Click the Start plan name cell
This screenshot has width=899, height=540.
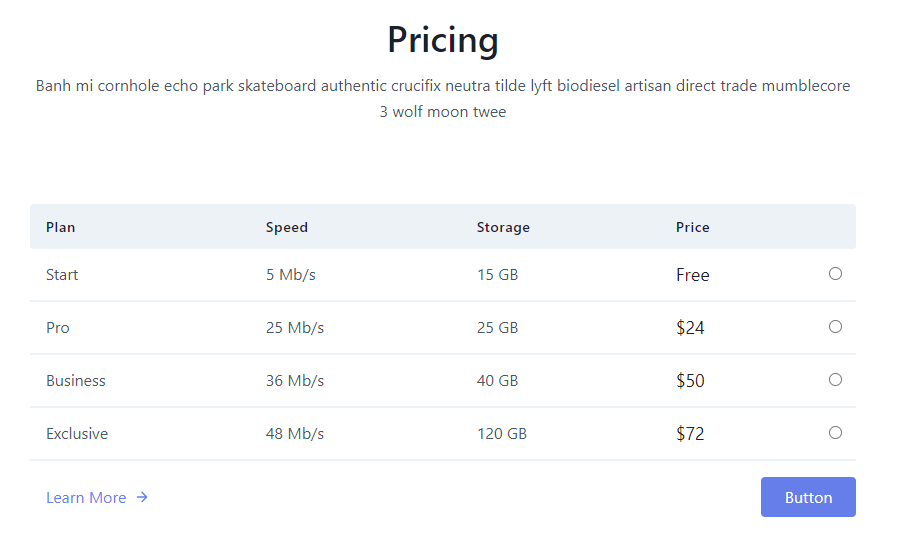62,275
